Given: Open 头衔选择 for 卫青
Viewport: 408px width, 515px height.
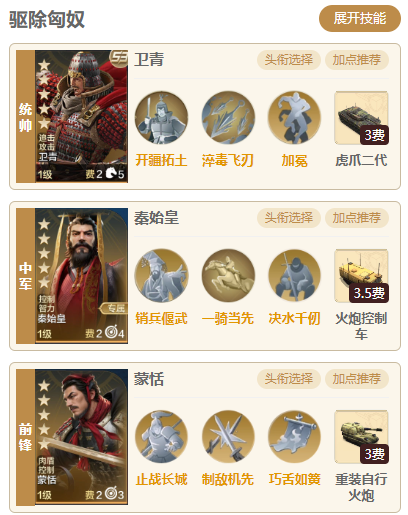Looking at the screenshot, I should pyautogui.click(x=289, y=60).
